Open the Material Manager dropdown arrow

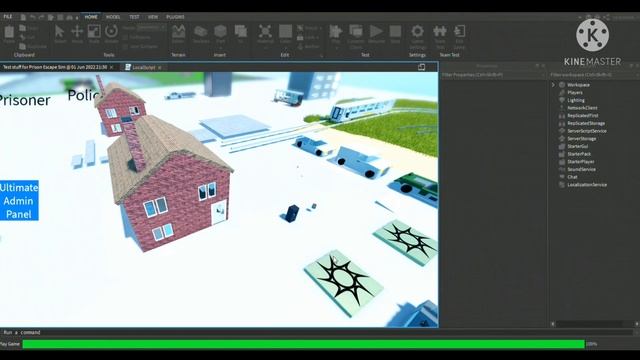coord(265,48)
